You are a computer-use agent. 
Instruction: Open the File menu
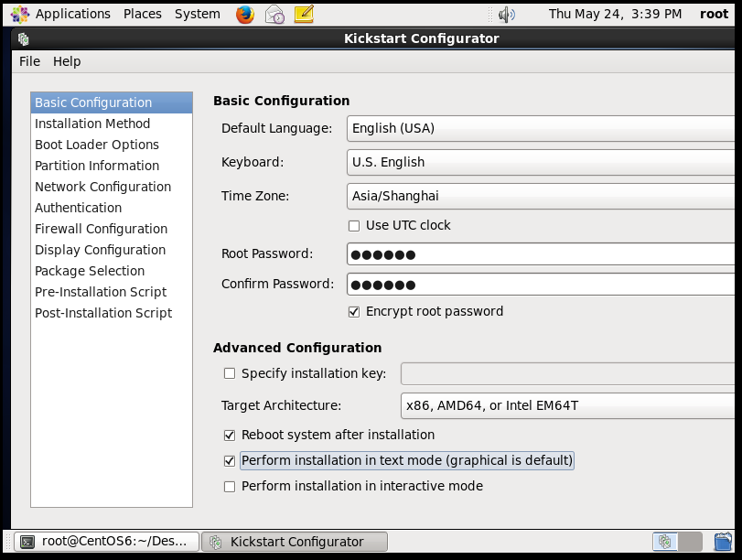(x=30, y=61)
